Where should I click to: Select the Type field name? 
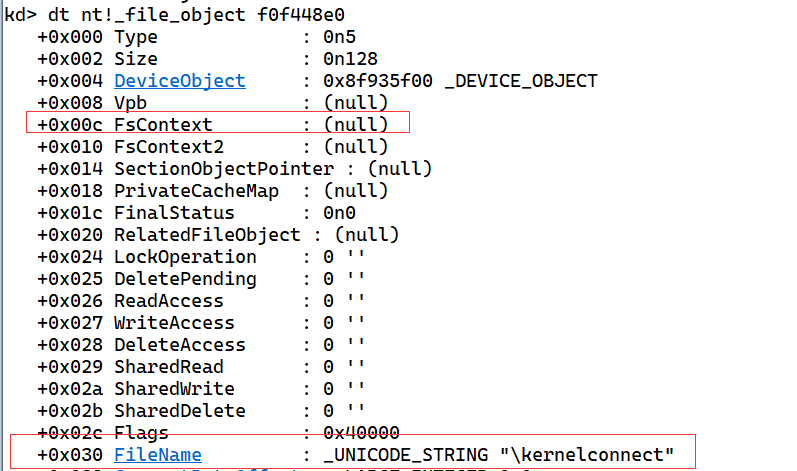[x=136, y=37]
